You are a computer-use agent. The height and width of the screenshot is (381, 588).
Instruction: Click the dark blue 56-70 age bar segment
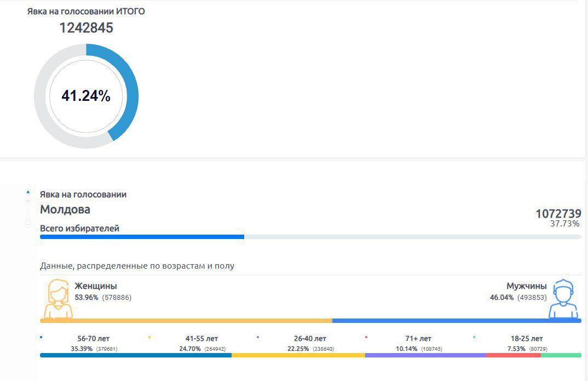point(136,355)
